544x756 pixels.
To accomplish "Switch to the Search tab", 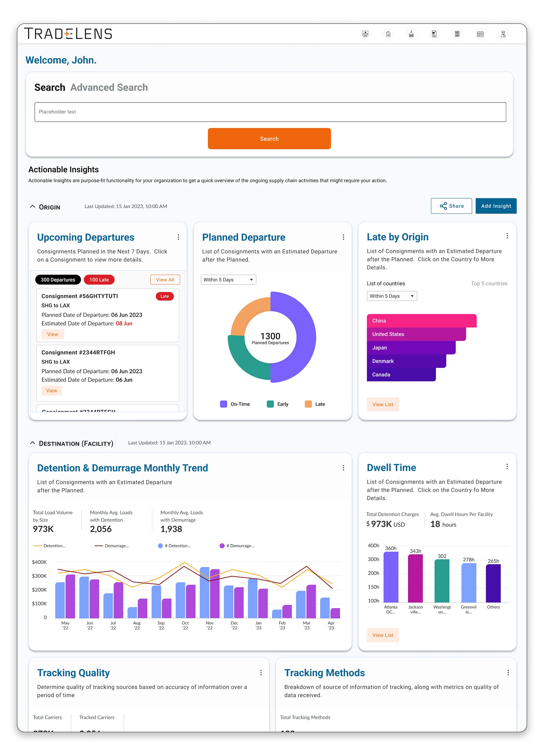I will pyautogui.click(x=50, y=87).
